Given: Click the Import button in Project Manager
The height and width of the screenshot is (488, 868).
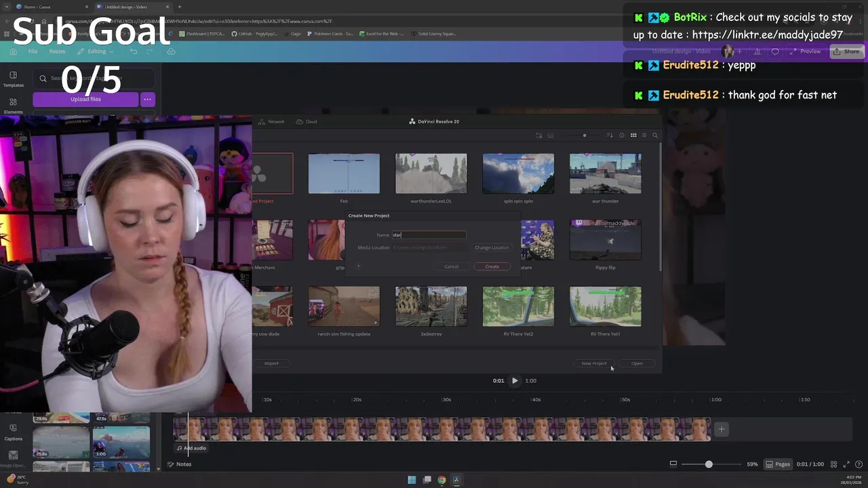Looking at the screenshot, I should click(271, 363).
